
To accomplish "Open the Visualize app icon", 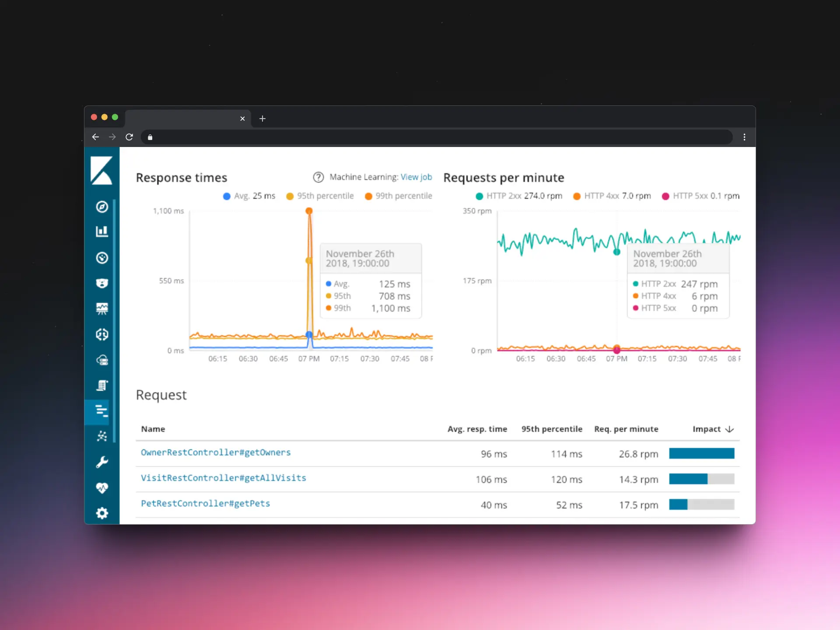I will (102, 231).
